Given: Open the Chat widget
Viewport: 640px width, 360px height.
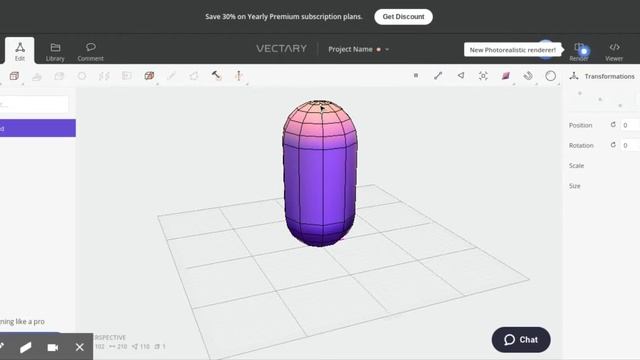Looking at the screenshot, I should tap(521, 340).
